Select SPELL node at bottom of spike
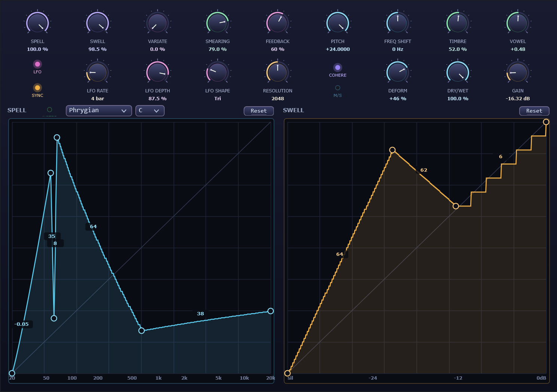The width and height of the screenshot is (557, 392). (x=54, y=318)
